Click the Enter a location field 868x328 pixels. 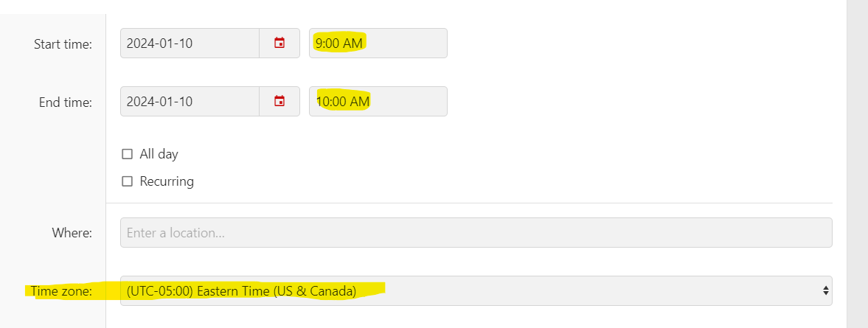pos(476,233)
